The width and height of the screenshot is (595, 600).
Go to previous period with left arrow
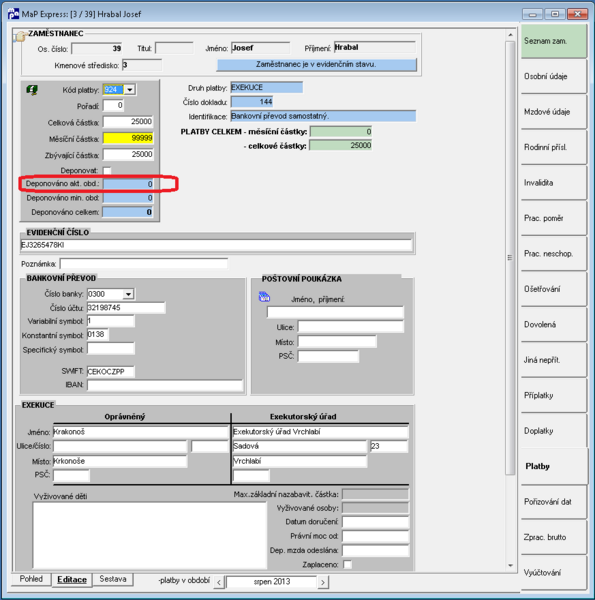pos(218,582)
